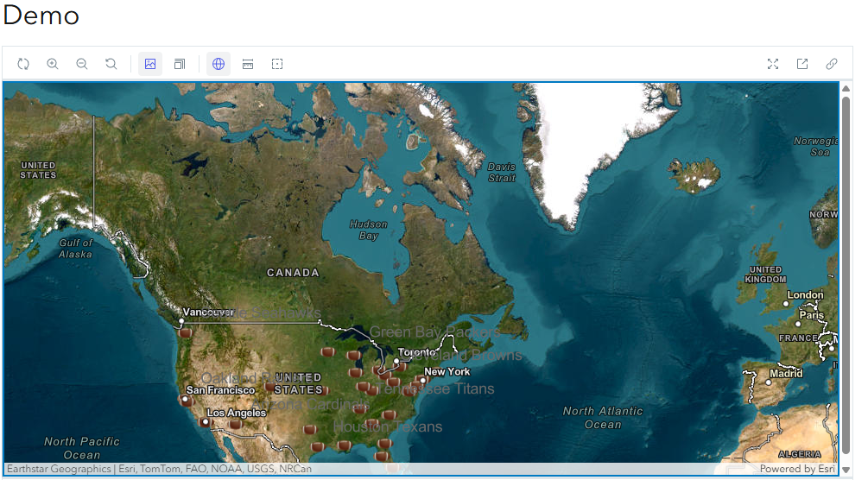The width and height of the screenshot is (868, 480).
Task: Toggle the globe map view icon
Action: pyautogui.click(x=219, y=64)
